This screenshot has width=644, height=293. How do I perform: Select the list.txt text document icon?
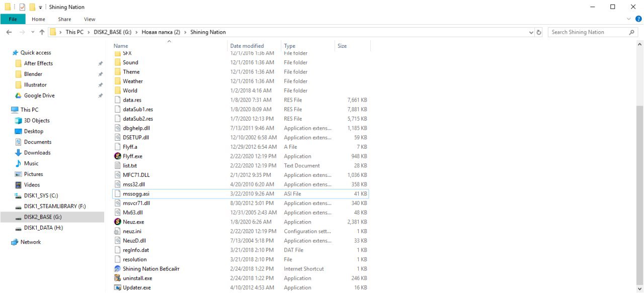click(118, 165)
